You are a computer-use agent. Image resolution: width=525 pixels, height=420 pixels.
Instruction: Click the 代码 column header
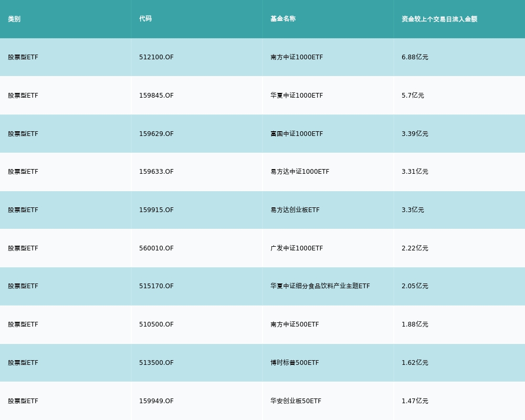(x=145, y=19)
